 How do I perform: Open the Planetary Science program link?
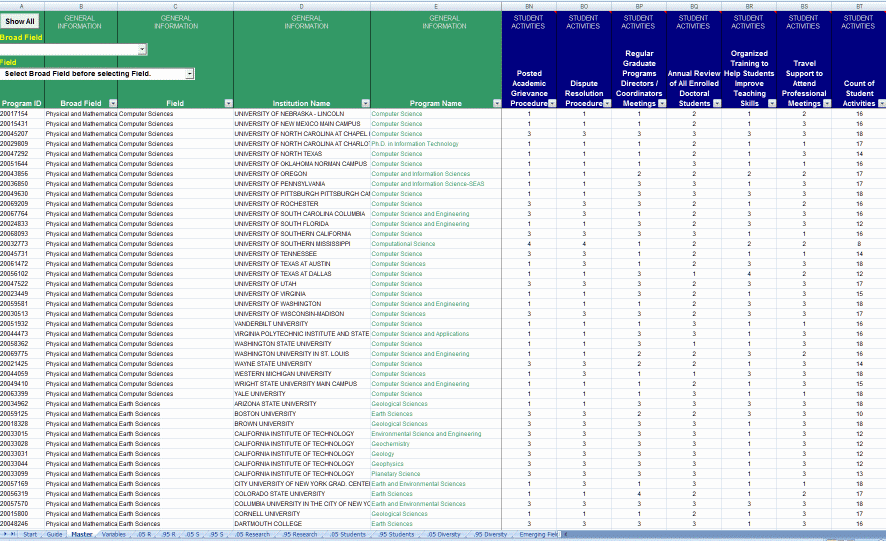pyautogui.click(x=396, y=474)
